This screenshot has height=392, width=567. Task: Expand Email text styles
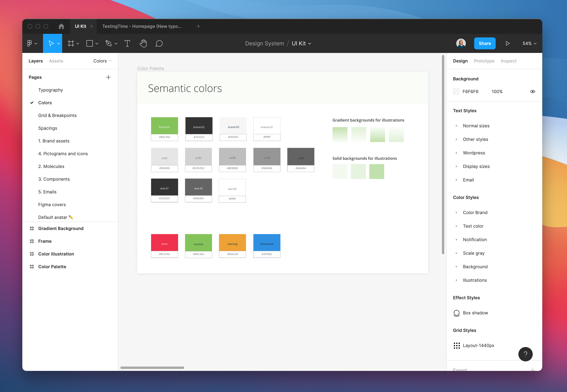tap(456, 180)
